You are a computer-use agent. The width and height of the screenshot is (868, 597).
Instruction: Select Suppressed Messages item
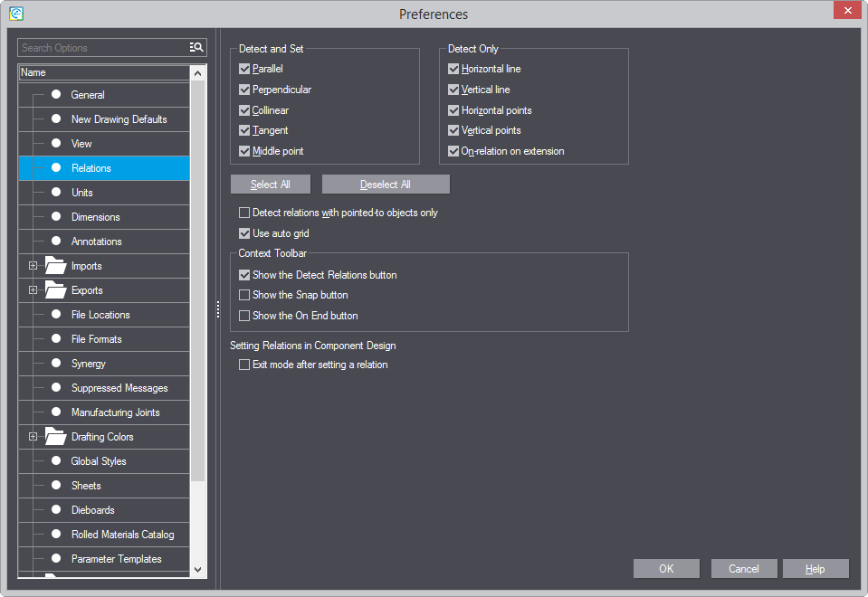tap(104, 388)
